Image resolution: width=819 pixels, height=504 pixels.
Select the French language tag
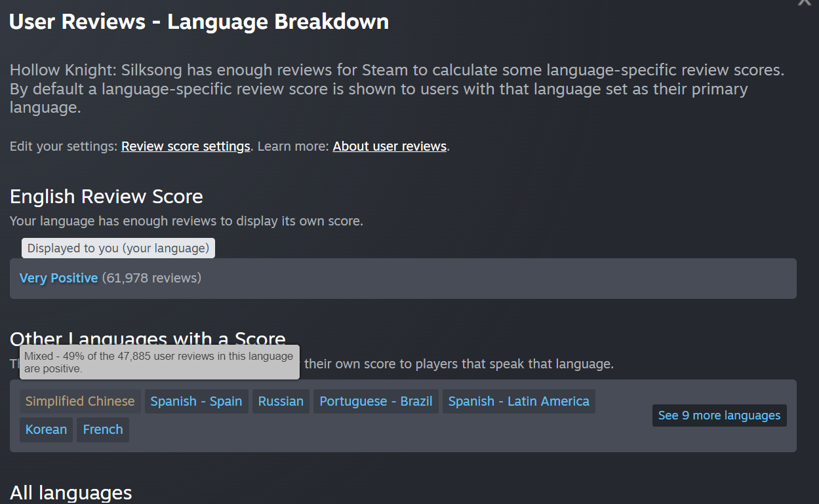(x=103, y=430)
